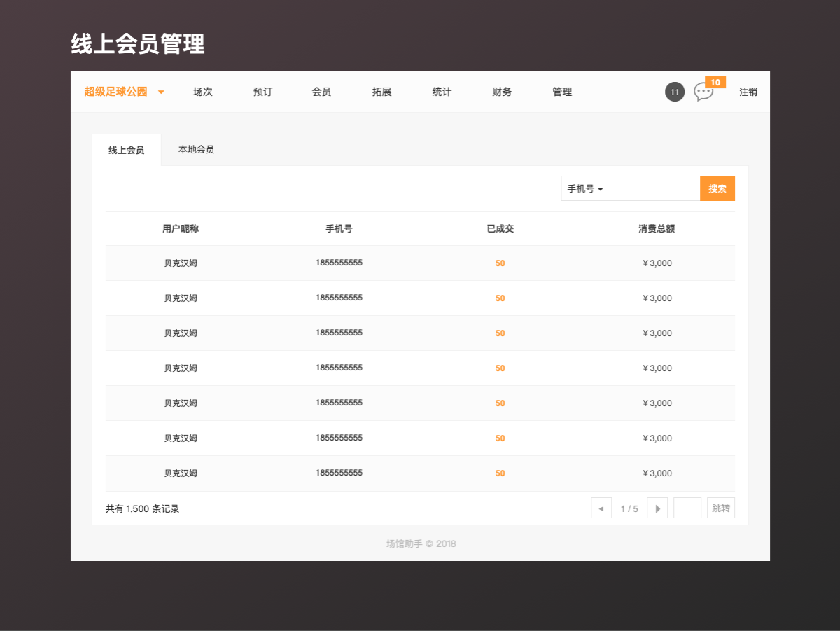Go to next page arrow
Screen dimensions: 840x631
(x=657, y=508)
